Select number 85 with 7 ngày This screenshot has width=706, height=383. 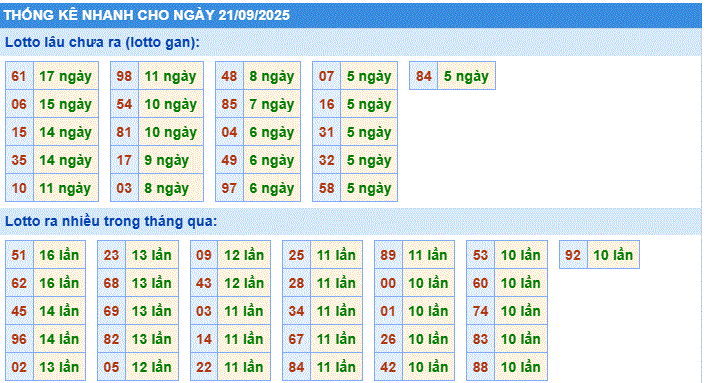click(x=229, y=104)
